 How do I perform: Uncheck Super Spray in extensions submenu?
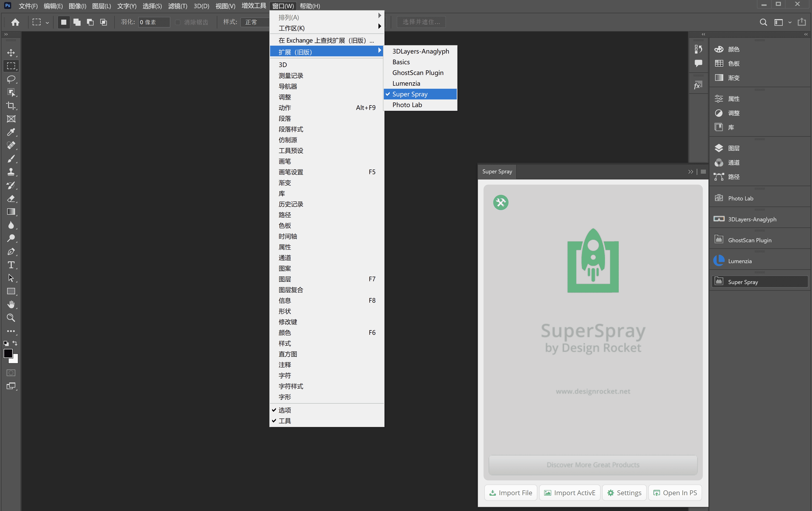pyautogui.click(x=410, y=94)
